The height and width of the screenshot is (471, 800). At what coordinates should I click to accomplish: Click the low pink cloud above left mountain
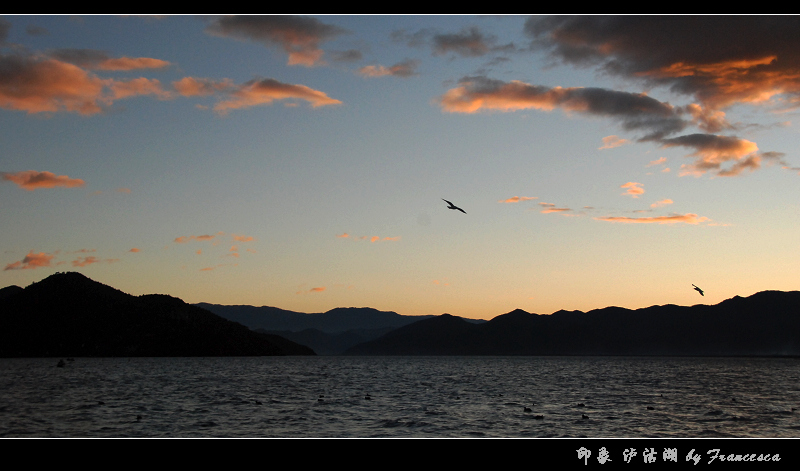click(30, 261)
